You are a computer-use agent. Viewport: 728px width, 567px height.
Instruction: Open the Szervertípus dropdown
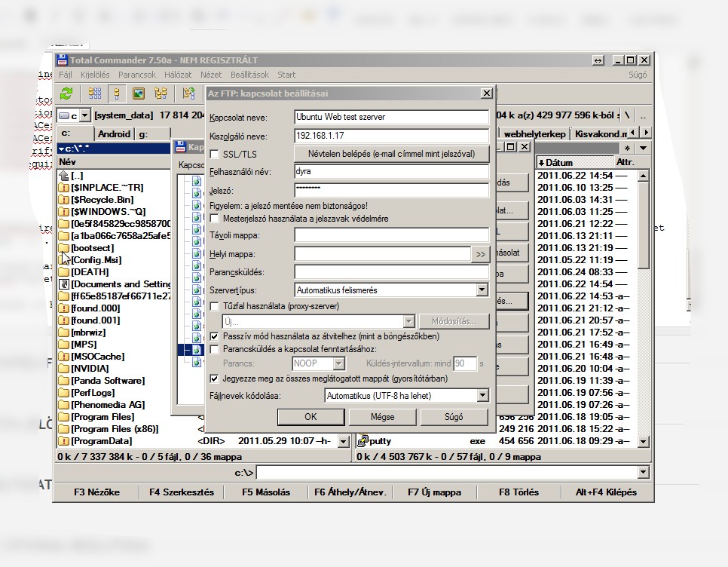click(482, 290)
